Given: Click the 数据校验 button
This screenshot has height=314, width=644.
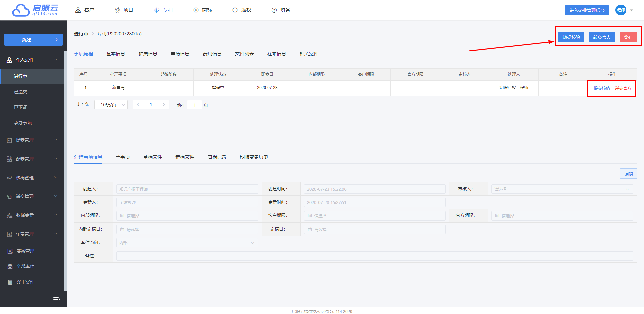Looking at the screenshot, I should [571, 37].
